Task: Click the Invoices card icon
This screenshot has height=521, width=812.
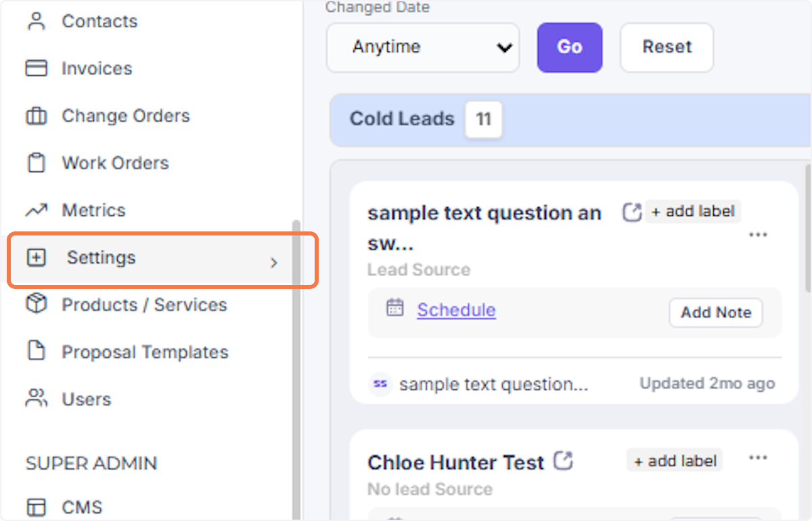Action: (36, 68)
